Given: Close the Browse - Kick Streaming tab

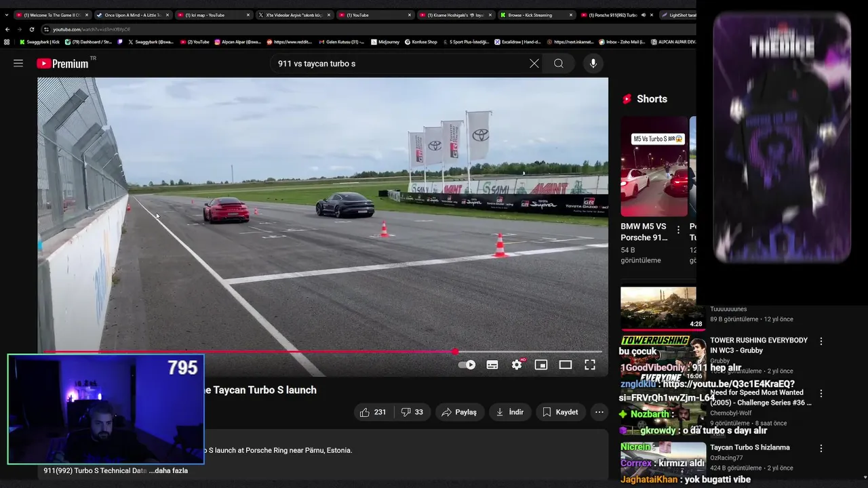Looking at the screenshot, I should (x=571, y=15).
